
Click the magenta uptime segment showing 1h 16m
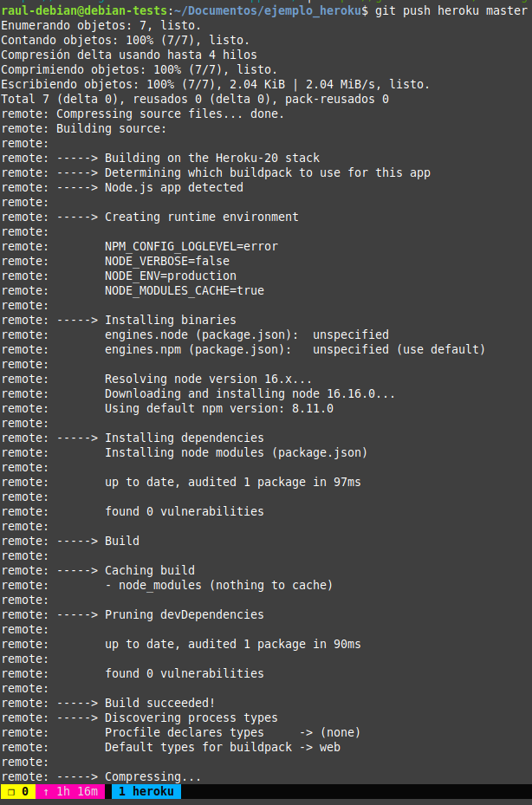[69, 792]
